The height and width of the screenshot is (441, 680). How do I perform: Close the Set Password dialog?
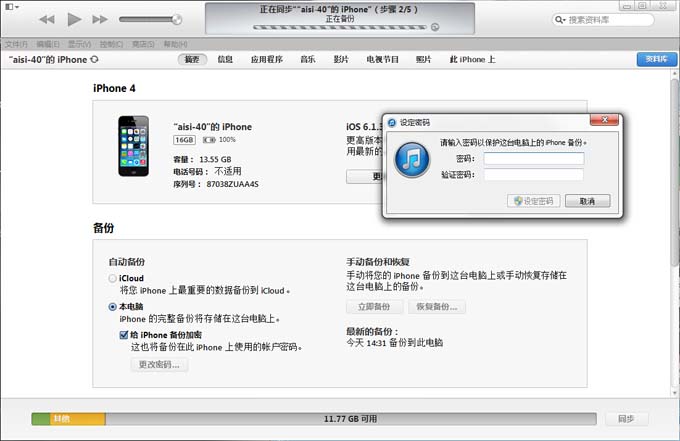[604, 120]
